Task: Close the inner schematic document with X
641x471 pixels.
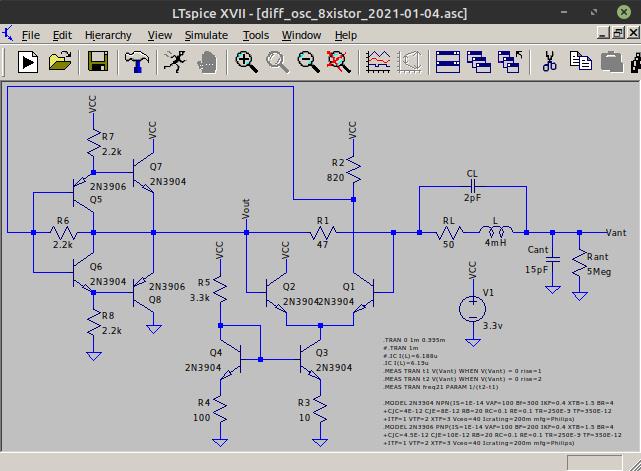Action: 633,33
